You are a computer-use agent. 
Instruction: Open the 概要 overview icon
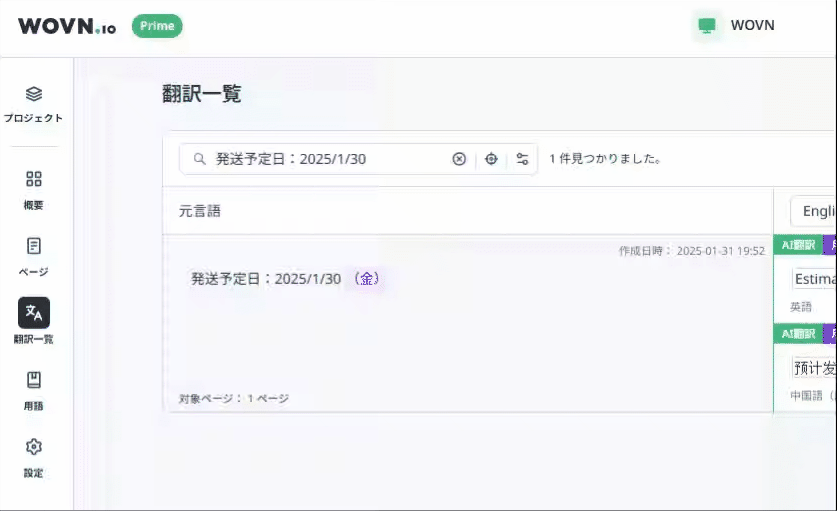pyautogui.click(x=34, y=179)
